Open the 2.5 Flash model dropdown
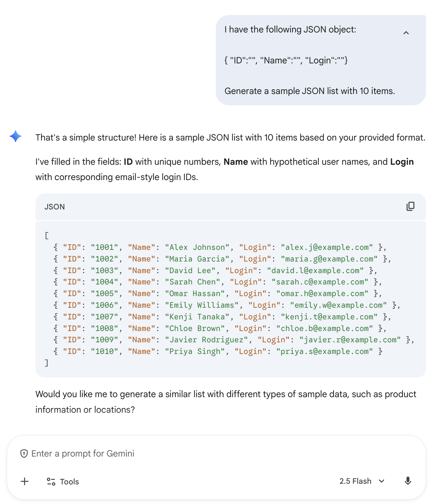 pyautogui.click(x=362, y=481)
